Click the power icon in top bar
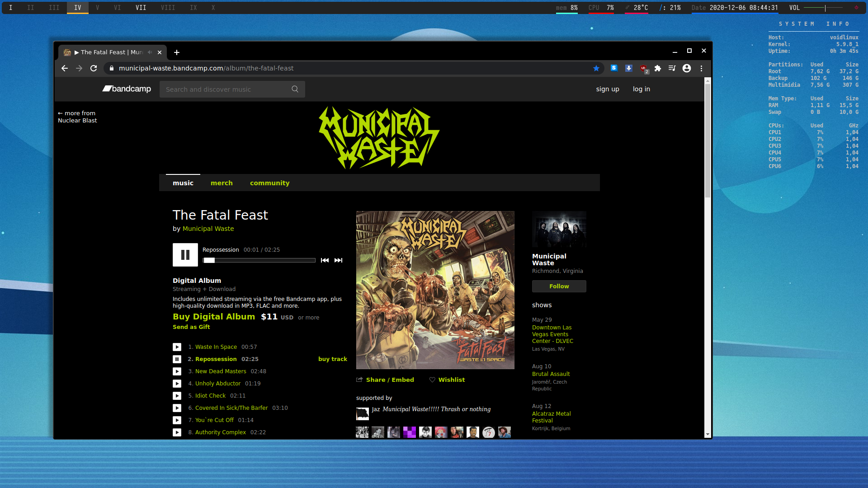 pyautogui.click(x=856, y=8)
